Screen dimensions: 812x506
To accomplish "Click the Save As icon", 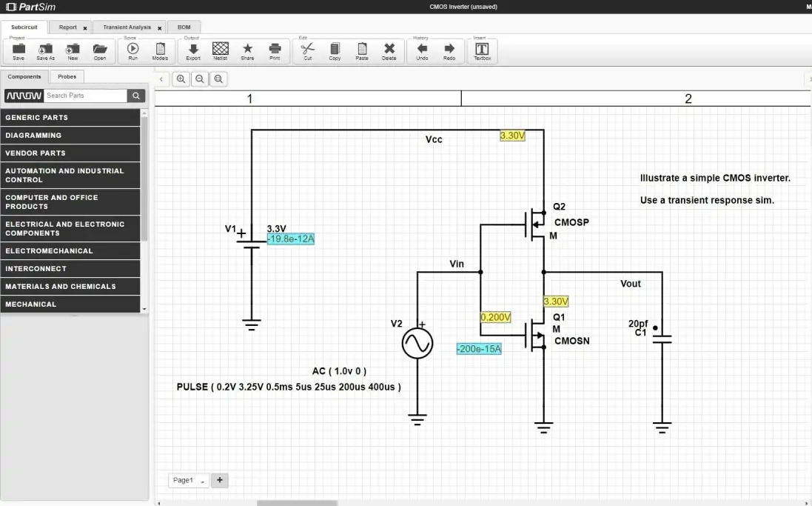I will click(46, 50).
